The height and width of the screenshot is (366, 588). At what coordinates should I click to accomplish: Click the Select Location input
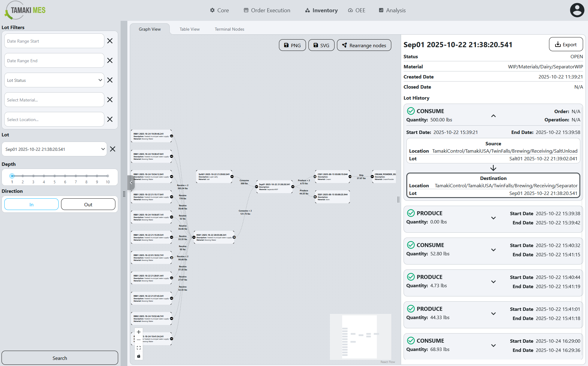[54, 119]
